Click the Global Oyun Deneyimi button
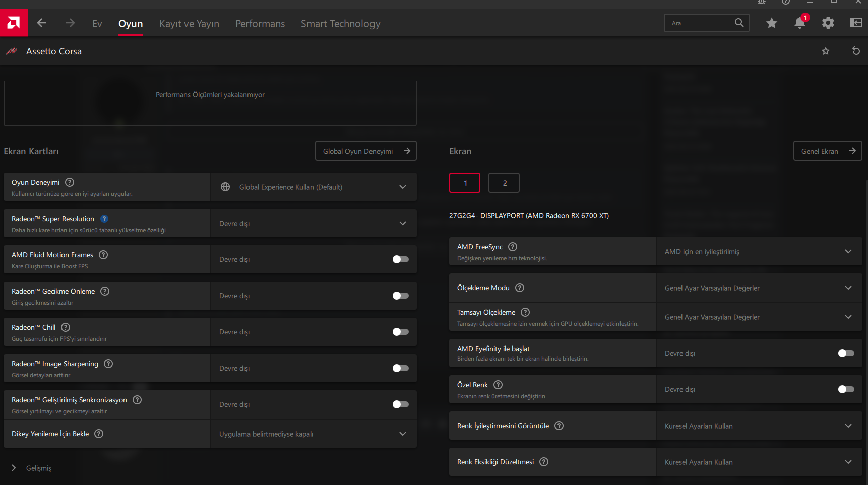 pos(365,151)
